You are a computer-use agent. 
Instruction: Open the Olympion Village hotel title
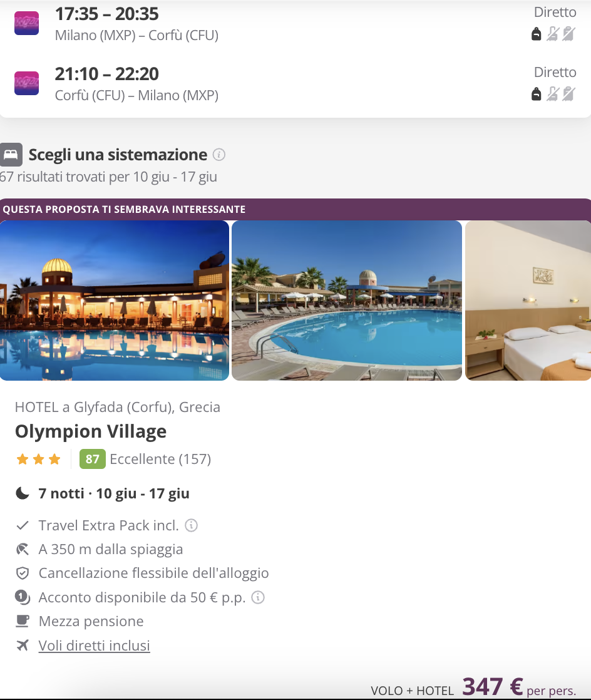91,431
